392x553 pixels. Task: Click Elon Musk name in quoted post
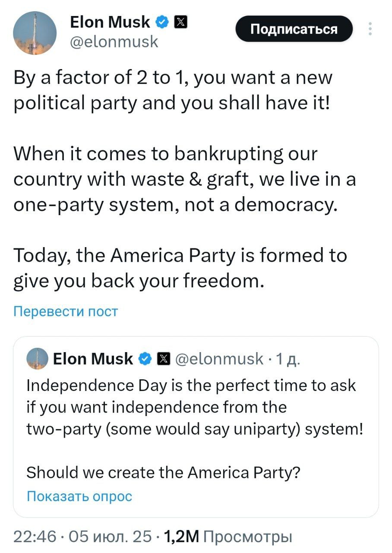coord(93,359)
